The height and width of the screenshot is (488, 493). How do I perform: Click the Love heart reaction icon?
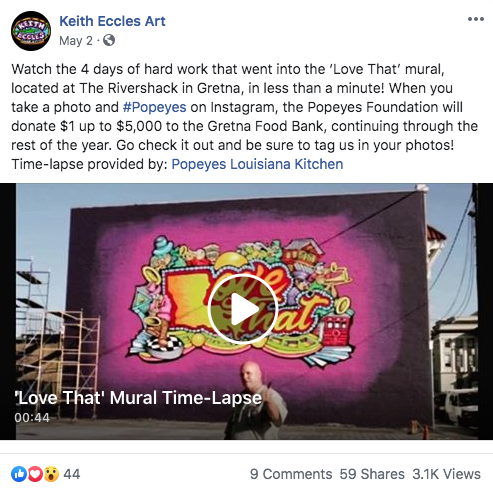pyautogui.click(x=35, y=474)
